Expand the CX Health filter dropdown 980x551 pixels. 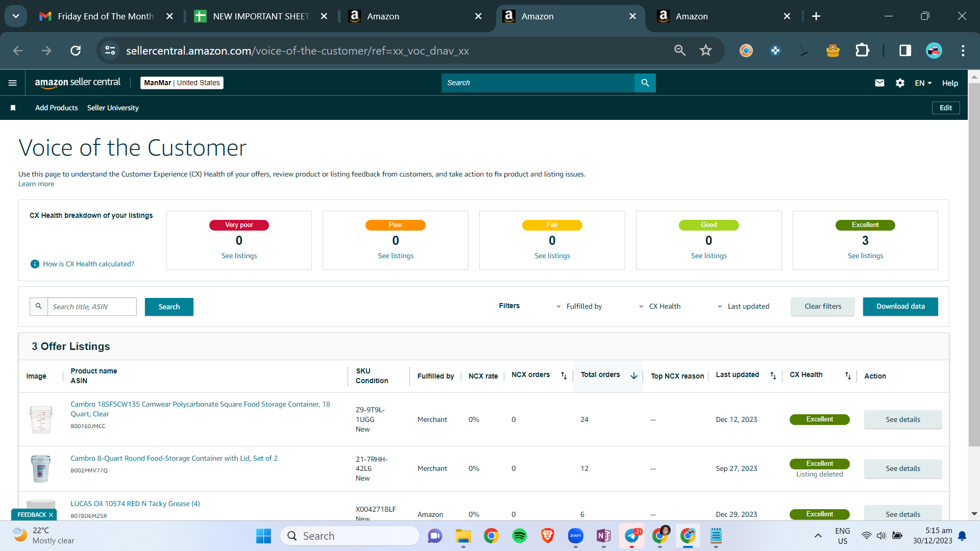coord(659,306)
